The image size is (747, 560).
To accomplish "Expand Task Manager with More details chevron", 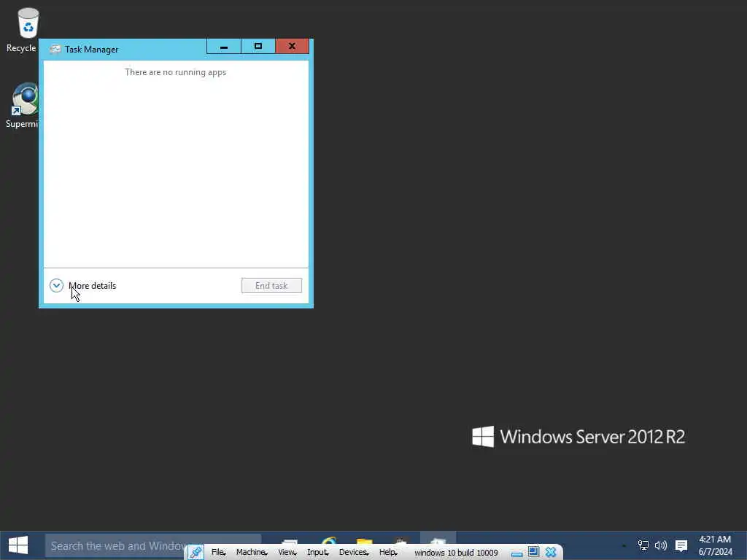I will tap(56, 285).
